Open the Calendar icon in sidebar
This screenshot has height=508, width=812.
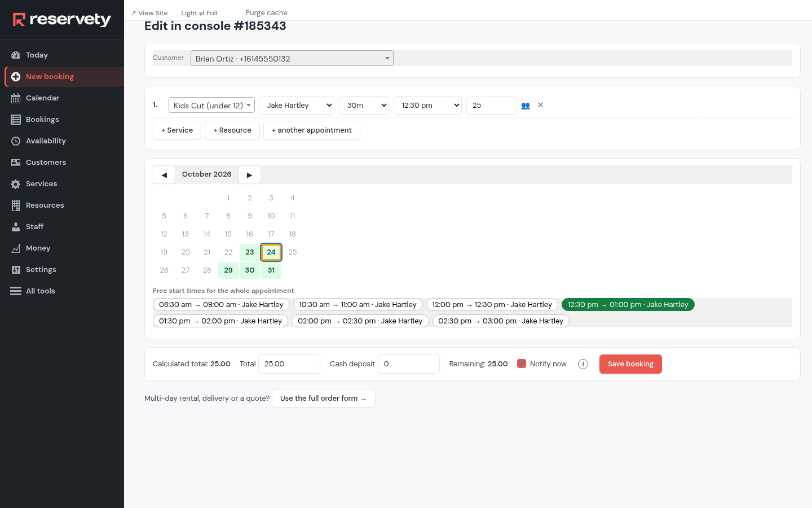(x=16, y=98)
